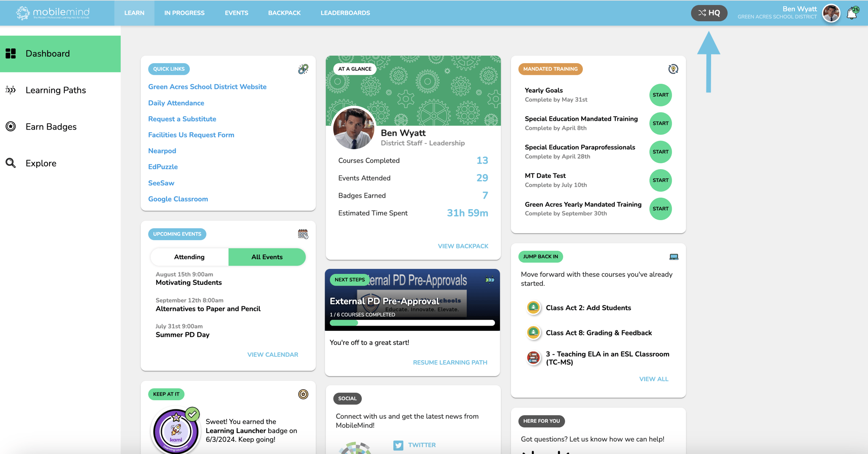Open the View Calendar link
Image resolution: width=868 pixels, height=454 pixels.
pos(273,355)
